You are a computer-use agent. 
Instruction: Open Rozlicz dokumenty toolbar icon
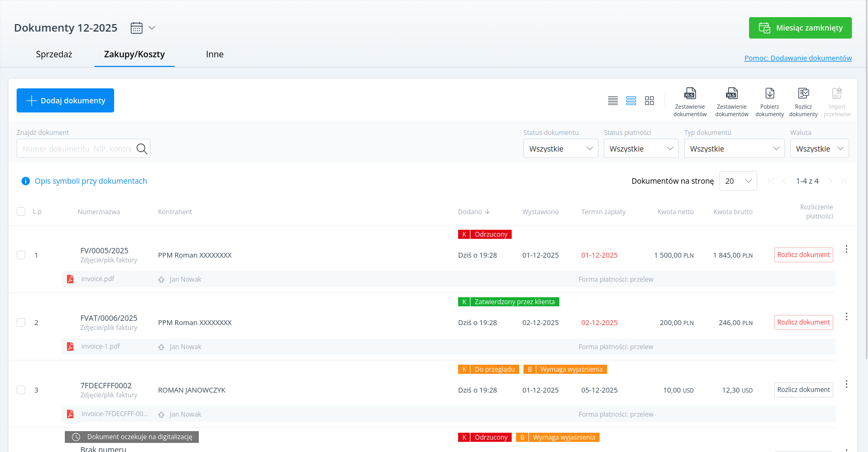click(x=803, y=94)
